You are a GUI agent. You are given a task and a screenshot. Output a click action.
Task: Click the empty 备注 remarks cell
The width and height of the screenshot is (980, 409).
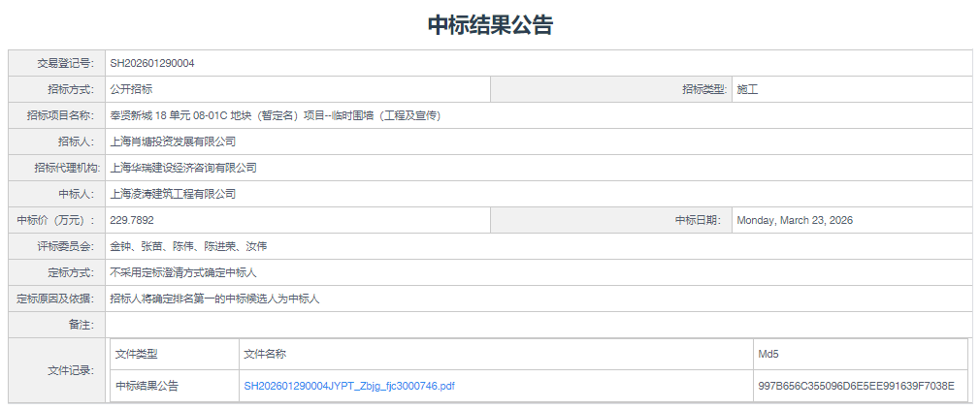[539, 325]
